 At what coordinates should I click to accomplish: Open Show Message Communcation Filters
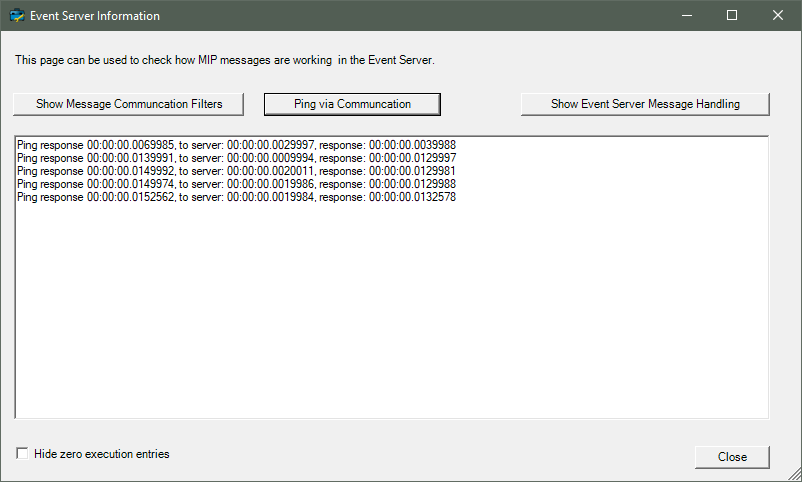pos(128,104)
